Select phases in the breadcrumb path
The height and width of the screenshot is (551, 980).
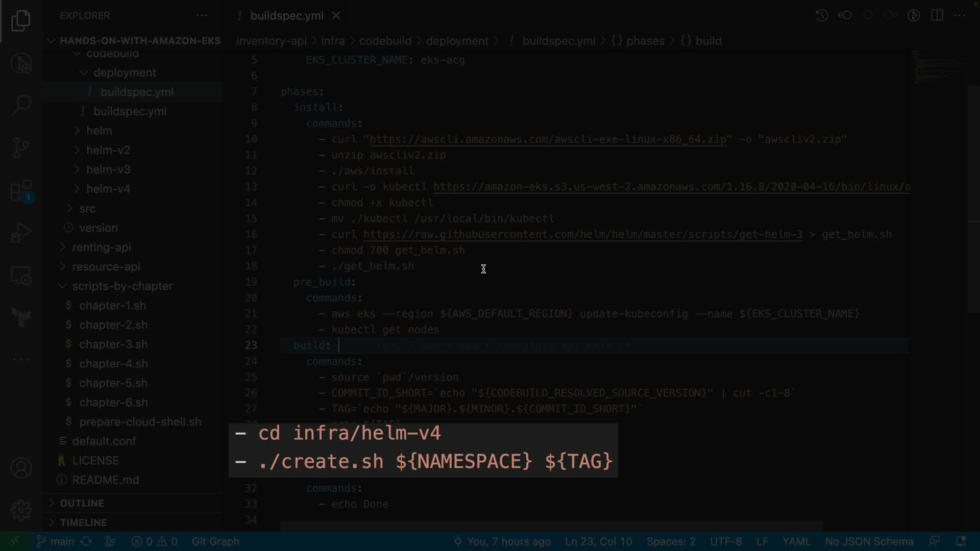coord(645,41)
